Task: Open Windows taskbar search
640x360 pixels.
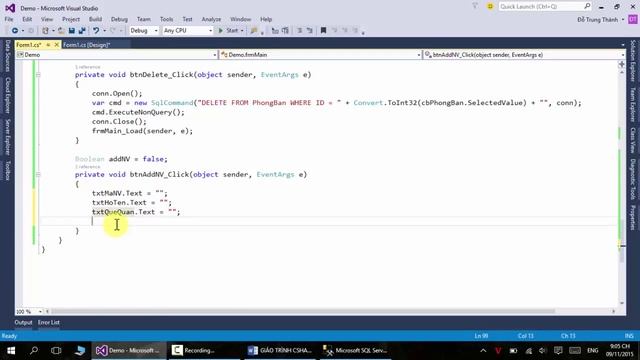Action: click(x=34, y=351)
